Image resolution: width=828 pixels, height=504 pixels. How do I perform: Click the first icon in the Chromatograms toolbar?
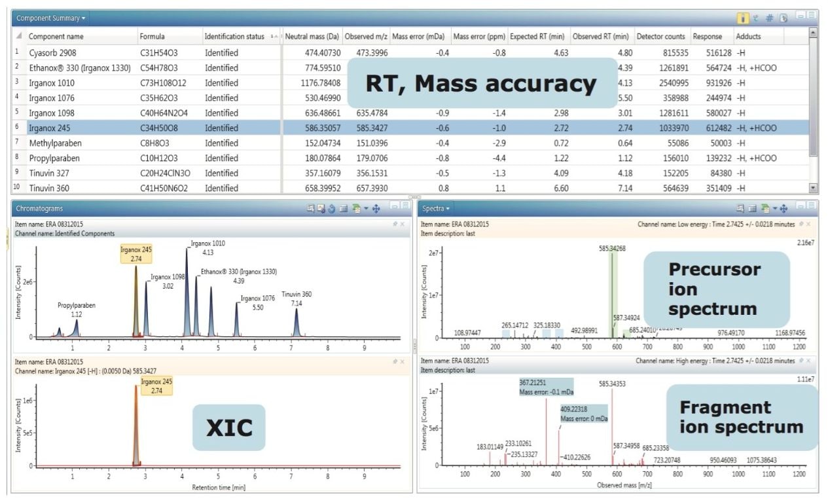point(310,208)
